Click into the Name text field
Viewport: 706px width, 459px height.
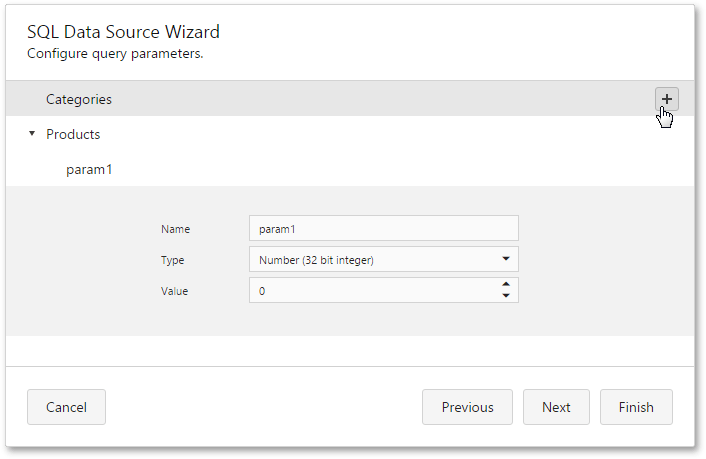383,229
